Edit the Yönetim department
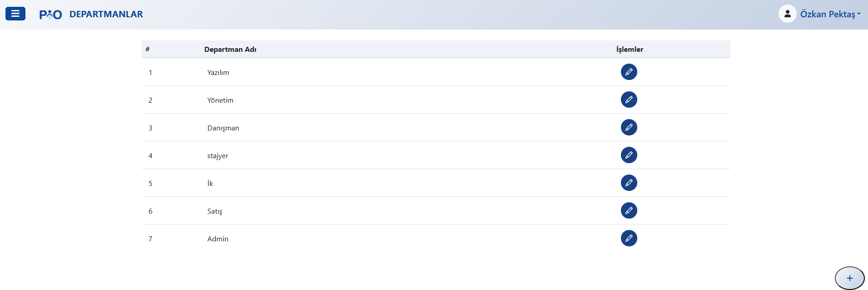 pyautogui.click(x=629, y=100)
